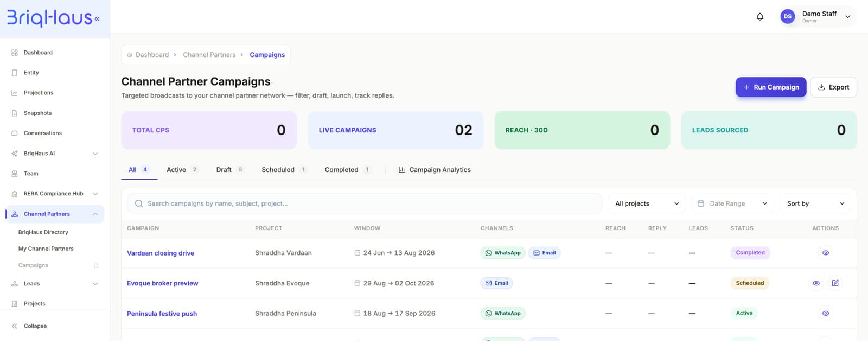Expand the Leads menu
This screenshot has height=344, width=868.
[x=95, y=284]
